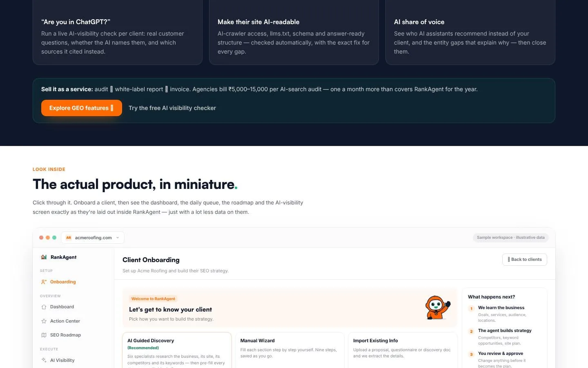Viewport: 588px width, 368px height.
Task: Click the SEO Roadmap map icon
Action: (x=44, y=335)
